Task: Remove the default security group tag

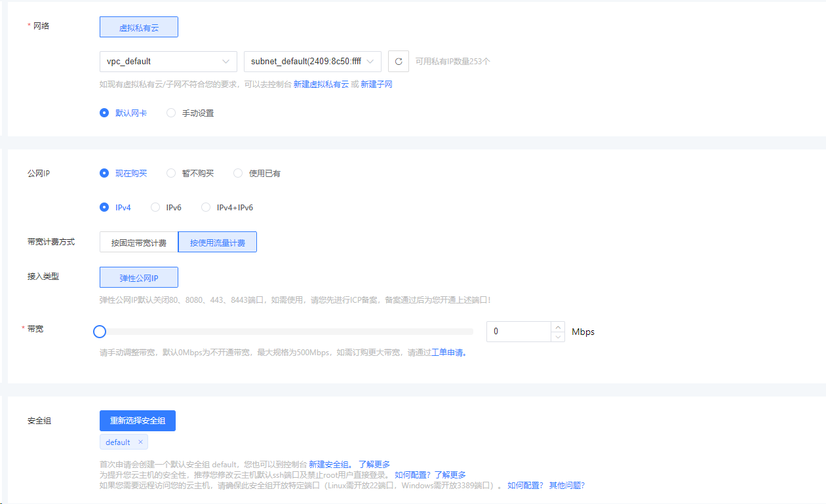Action: pos(140,442)
